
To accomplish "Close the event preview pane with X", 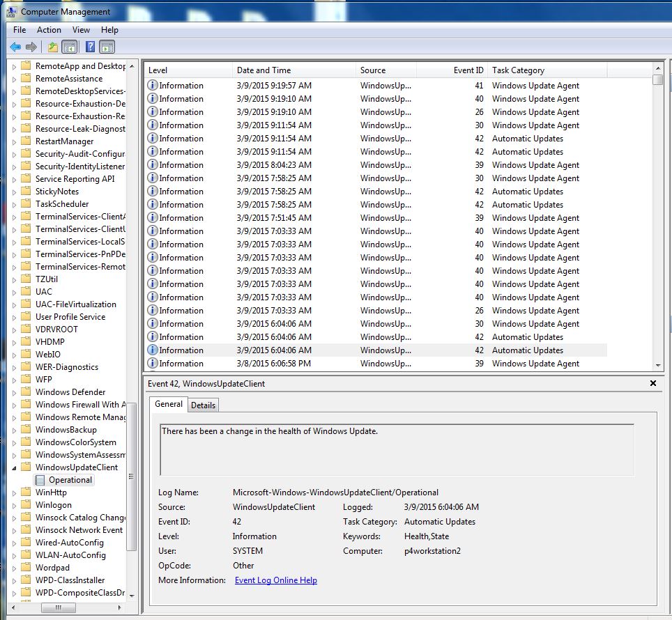I will point(653,383).
